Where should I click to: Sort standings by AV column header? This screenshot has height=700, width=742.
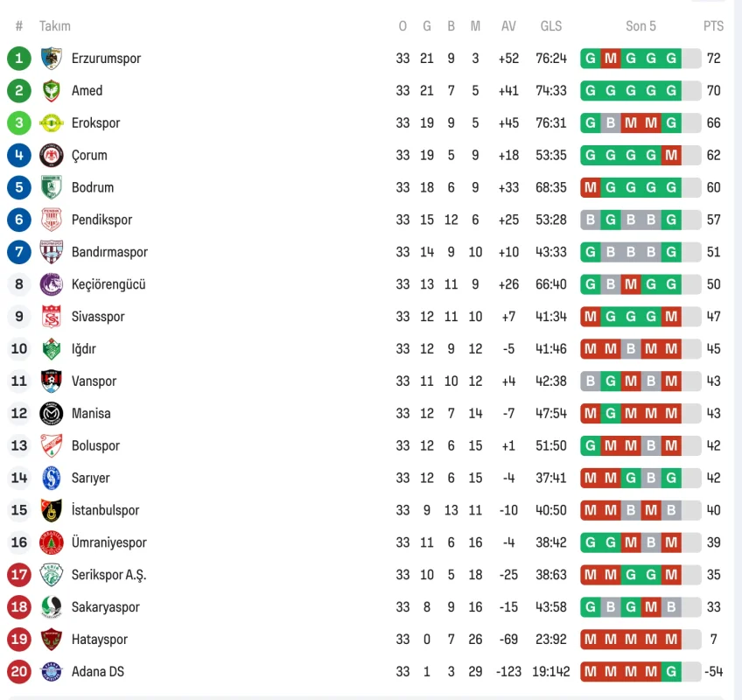coord(508,26)
